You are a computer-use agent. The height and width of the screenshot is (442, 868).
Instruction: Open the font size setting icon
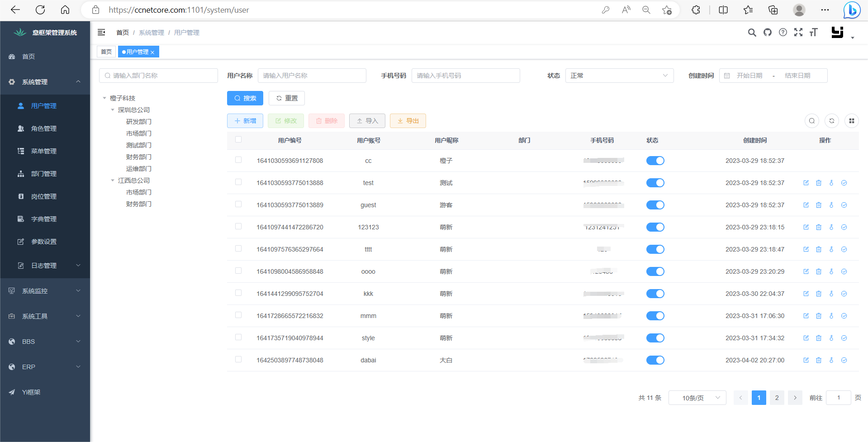click(x=814, y=32)
